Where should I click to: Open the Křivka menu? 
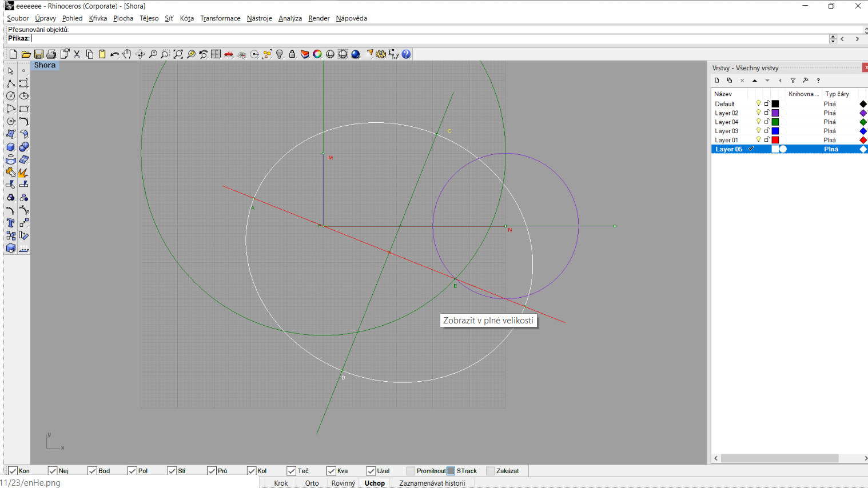[98, 18]
